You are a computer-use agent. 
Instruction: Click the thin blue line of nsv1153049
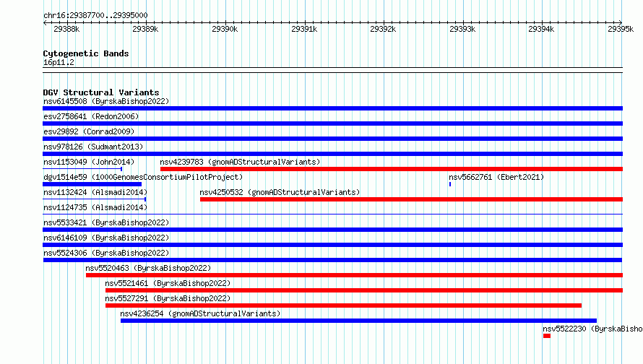(82, 169)
